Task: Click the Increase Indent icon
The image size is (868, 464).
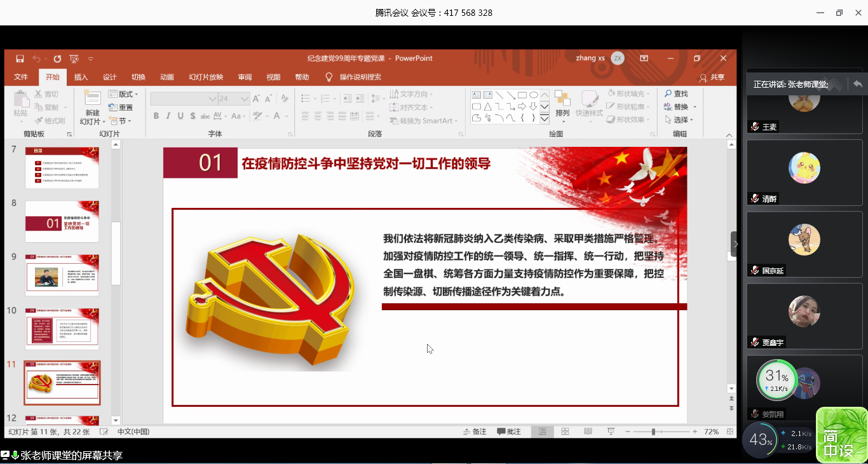Action: [x=360, y=99]
